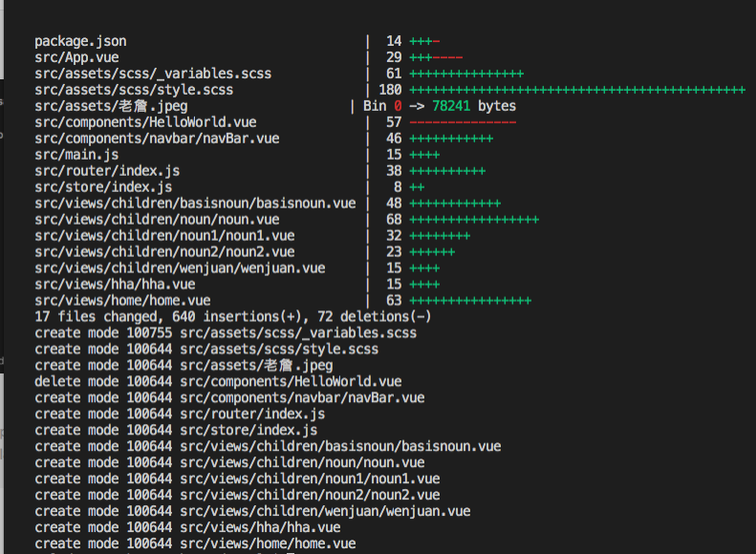
Task: Select src/components/navbar/navBar.vue stat row
Action: coord(264,138)
